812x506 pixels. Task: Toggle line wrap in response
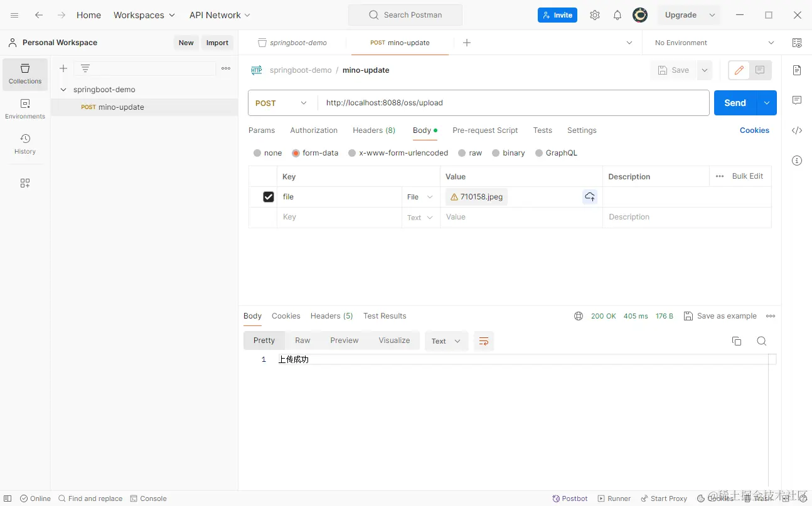[484, 341]
